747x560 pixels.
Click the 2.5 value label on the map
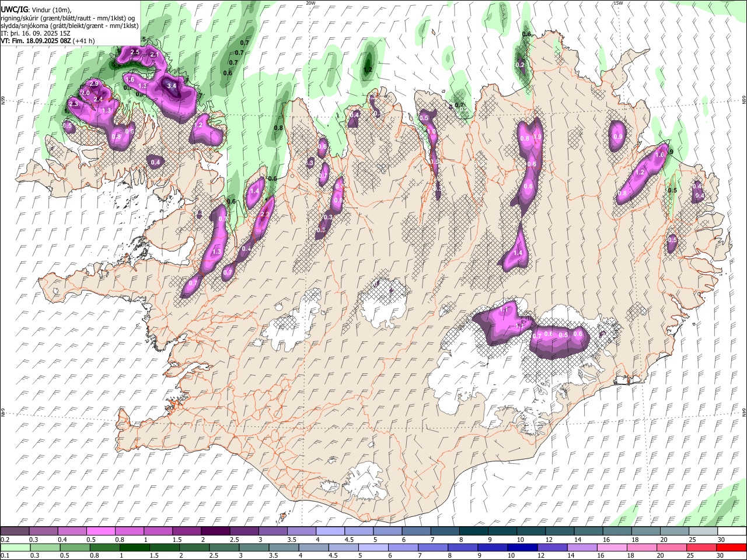(x=135, y=52)
